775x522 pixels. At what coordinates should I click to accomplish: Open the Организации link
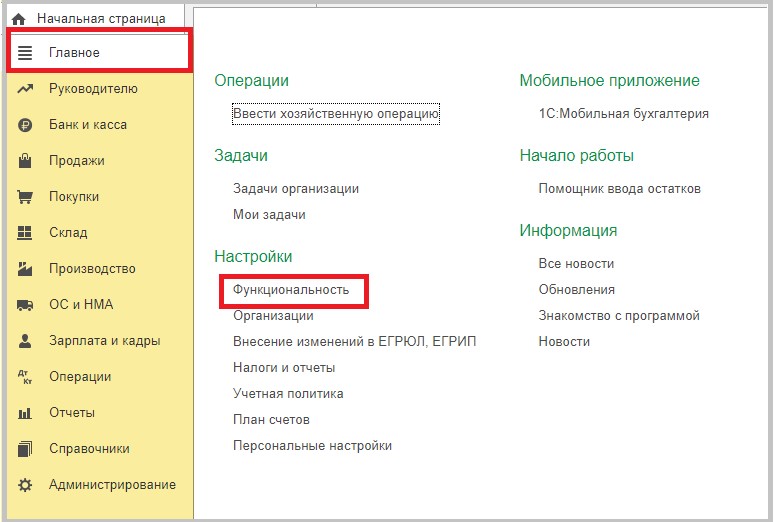pyautogui.click(x=273, y=316)
